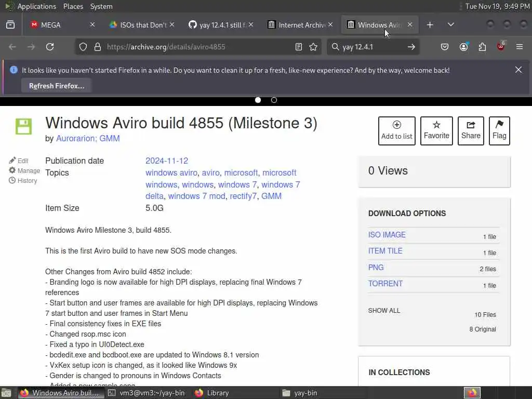This screenshot has width=532, height=399.
Task: Close the Internet Archive tab
Action: [330, 25]
